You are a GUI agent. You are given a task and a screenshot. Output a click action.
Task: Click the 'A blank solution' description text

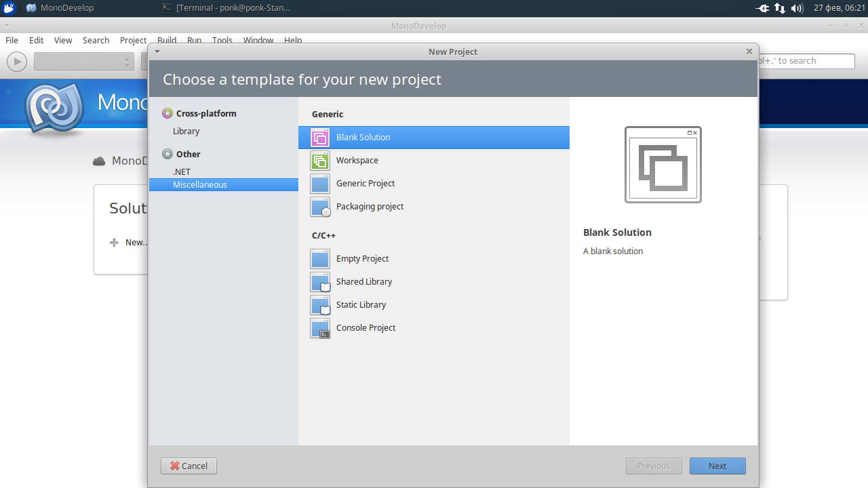pyautogui.click(x=613, y=251)
